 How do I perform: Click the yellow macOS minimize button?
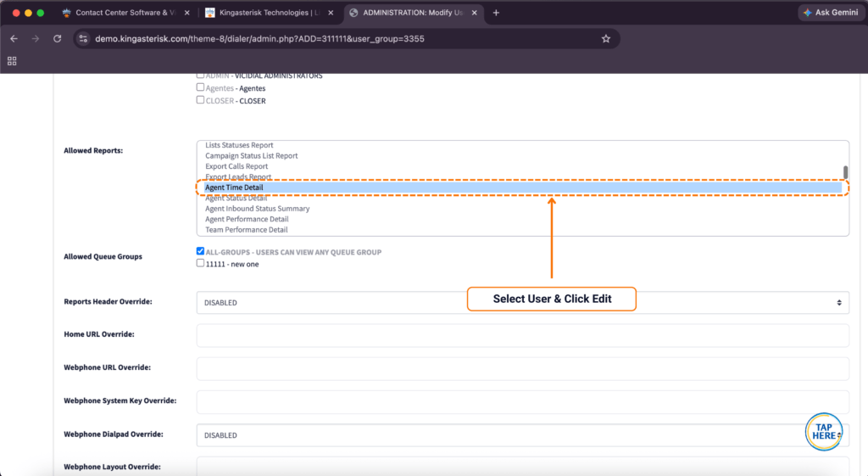pos(28,13)
